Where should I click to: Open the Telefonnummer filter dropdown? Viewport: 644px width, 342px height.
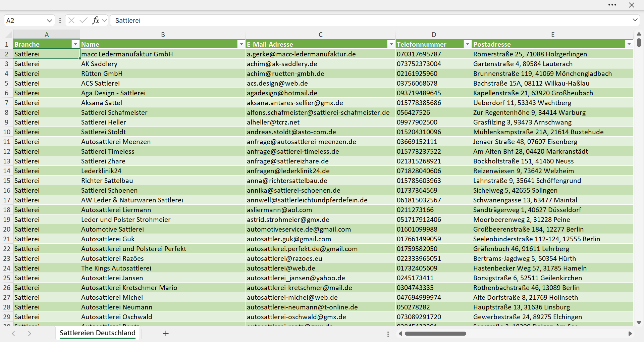coord(468,44)
